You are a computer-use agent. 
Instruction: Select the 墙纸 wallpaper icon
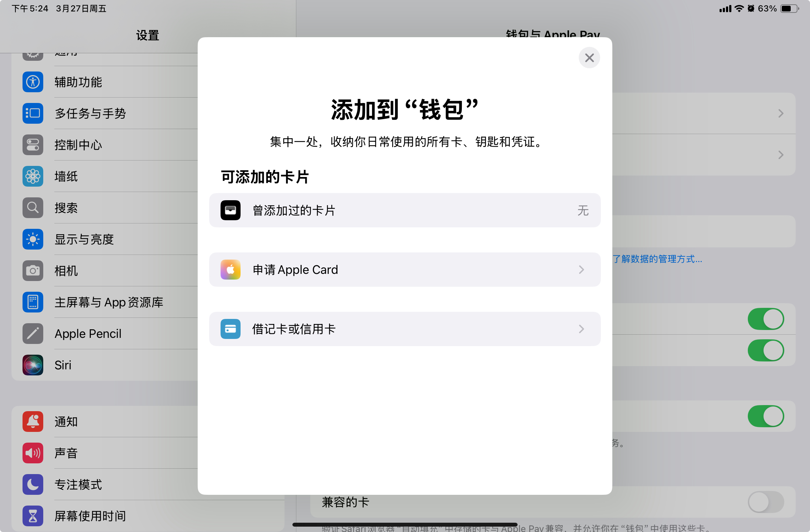33,176
